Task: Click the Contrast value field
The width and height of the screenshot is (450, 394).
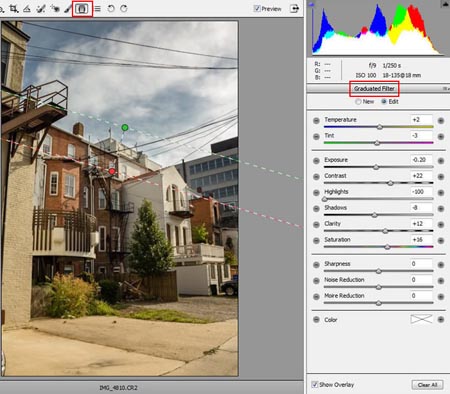Action: [x=421, y=176]
